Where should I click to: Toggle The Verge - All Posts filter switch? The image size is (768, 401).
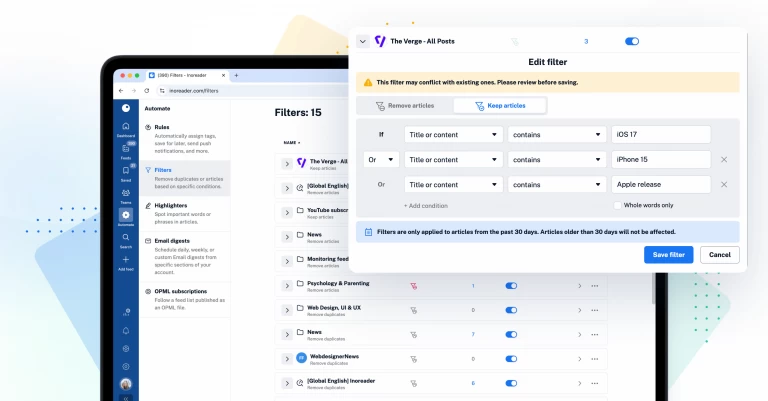pos(632,41)
